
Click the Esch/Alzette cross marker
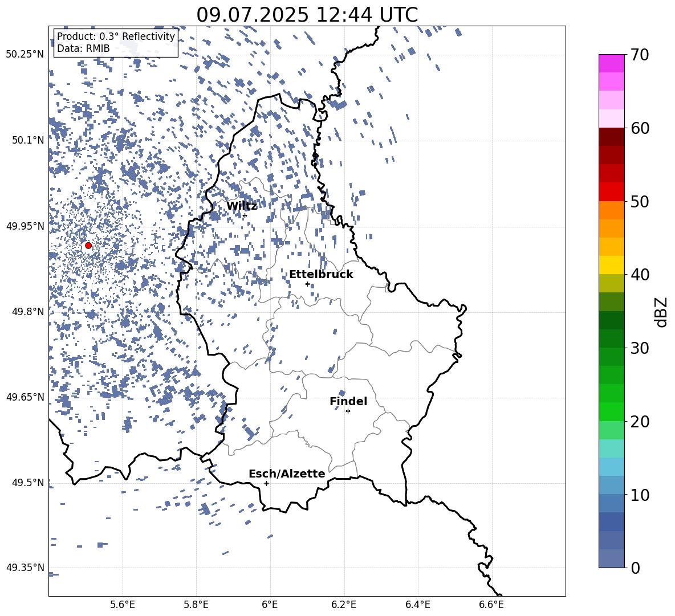pos(266,483)
